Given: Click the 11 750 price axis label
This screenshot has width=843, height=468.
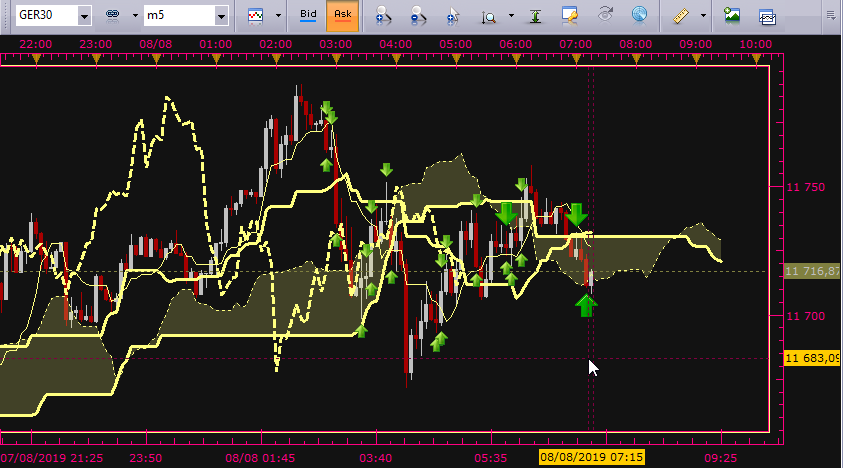Looking at the screenshot, I should click(805, 187).
